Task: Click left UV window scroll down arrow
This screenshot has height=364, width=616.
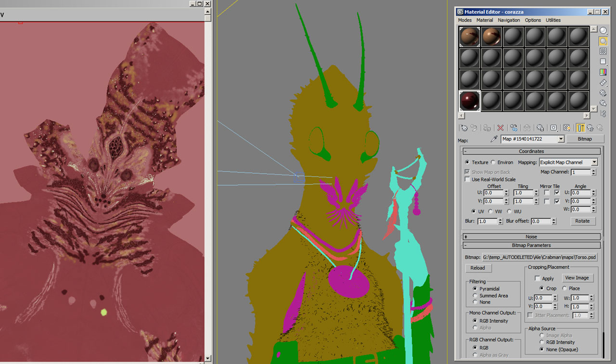Action: (208, 358)
